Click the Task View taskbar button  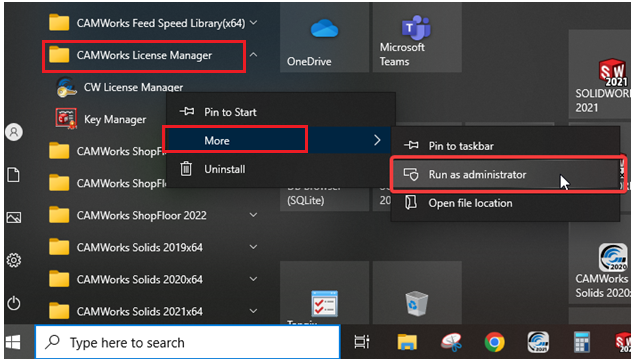click(362, 342)
